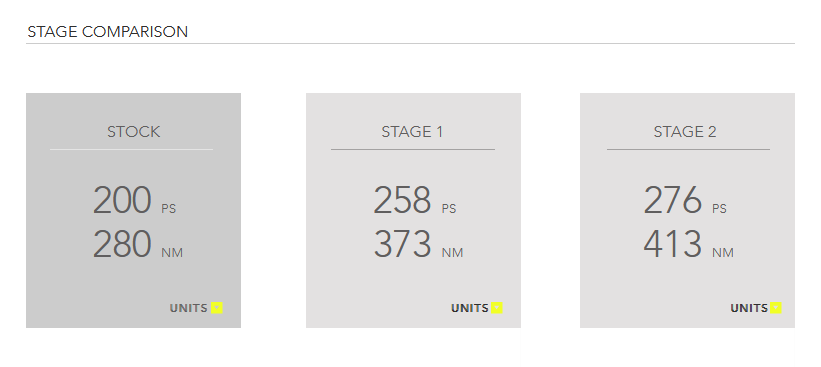The image size is (821, 367).
Task: Click the Stage Comparison heading
Action: point(107,32)
